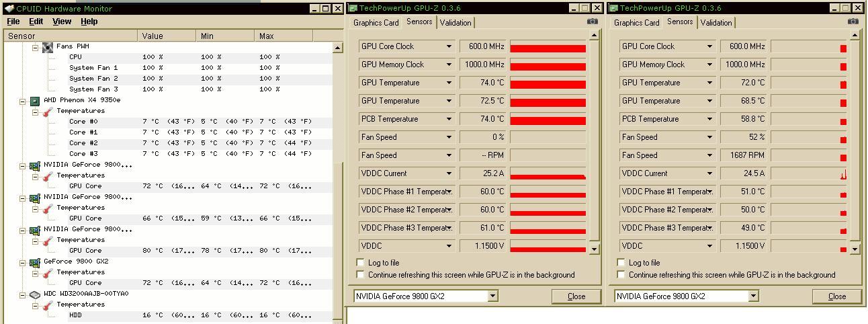Click the Value column header in HWMonitor
868x324 pixels.
[167, 36]
